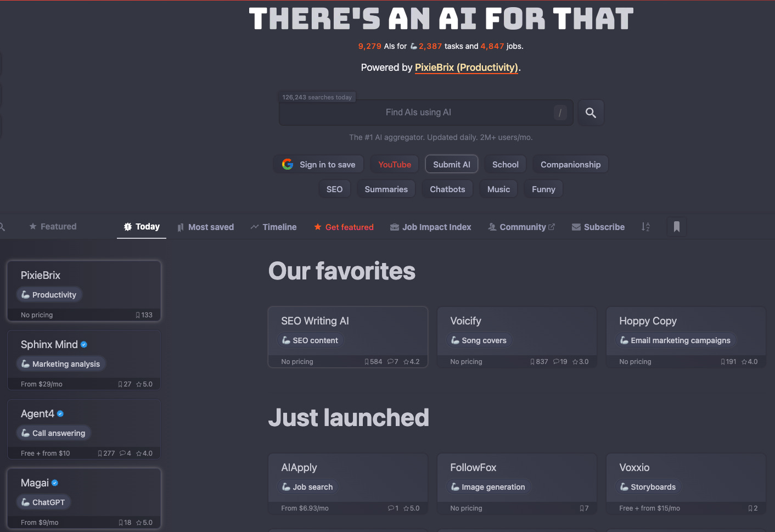Click the magnifier search button
Viewport: 775px width, 532px height.
(x=591, y=113)
